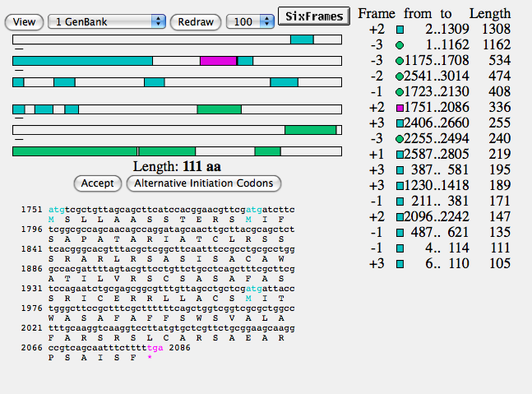The height and width of the screenshot is (394, 532).
Task: Click the green circle marker for ORF 1175..1708
Action: point(400,61)
